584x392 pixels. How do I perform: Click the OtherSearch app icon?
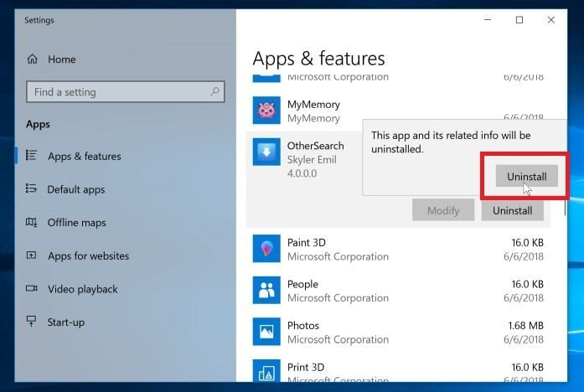[266, 152]
